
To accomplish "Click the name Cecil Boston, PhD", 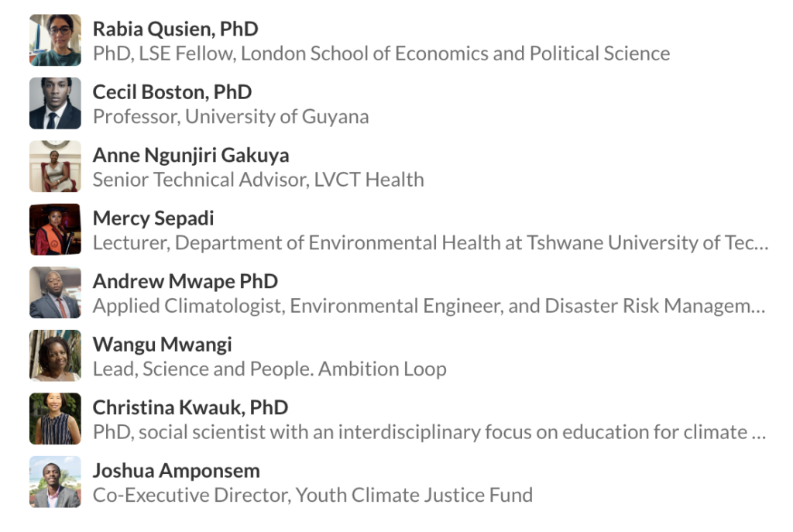I will tap(172, 92).
